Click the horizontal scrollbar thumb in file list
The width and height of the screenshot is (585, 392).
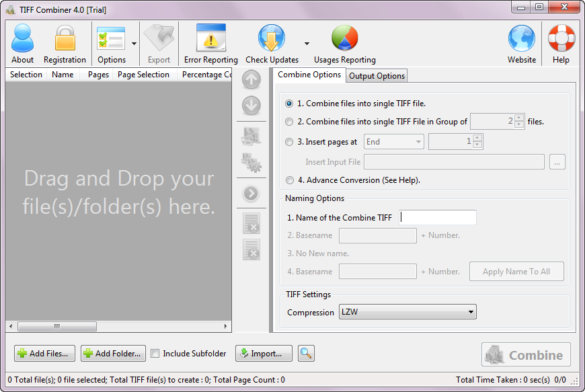pos(57,326)
